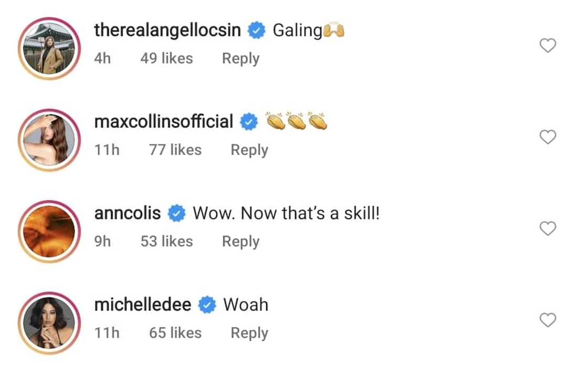View michelledee's profile picture story
588x374 pixels.
pyautogui.click(x=49, y=323)
